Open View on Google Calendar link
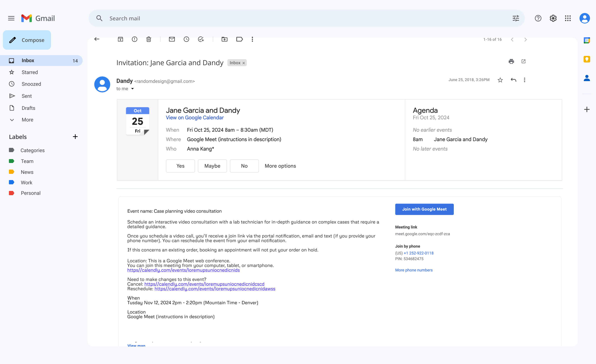Viewport: 596px width, 364px height. pyautogui.click(x=194, y=118)
